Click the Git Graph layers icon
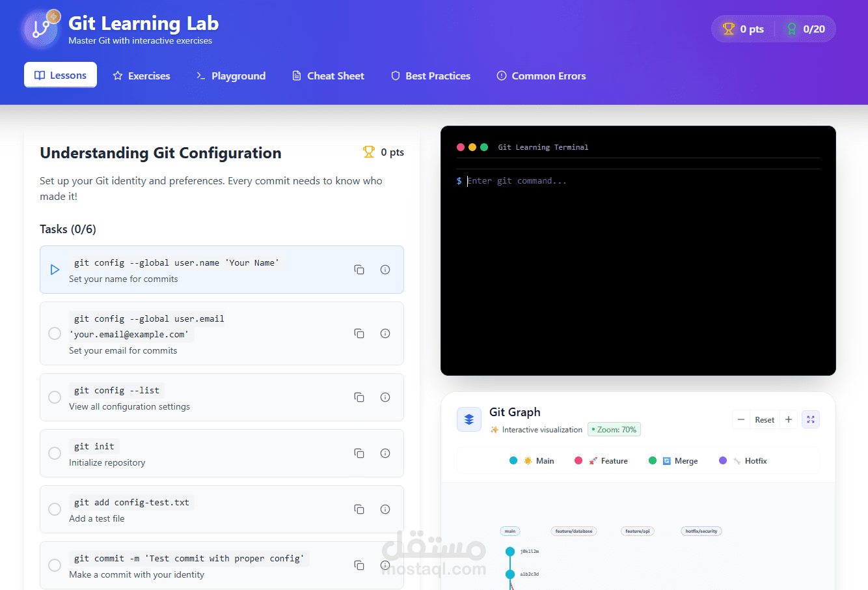This screenshot has height=590, width=868. click(469, 420)
